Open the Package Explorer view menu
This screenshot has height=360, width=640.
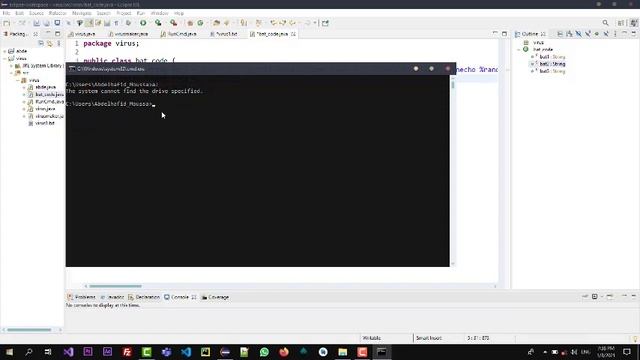(59, 43)
